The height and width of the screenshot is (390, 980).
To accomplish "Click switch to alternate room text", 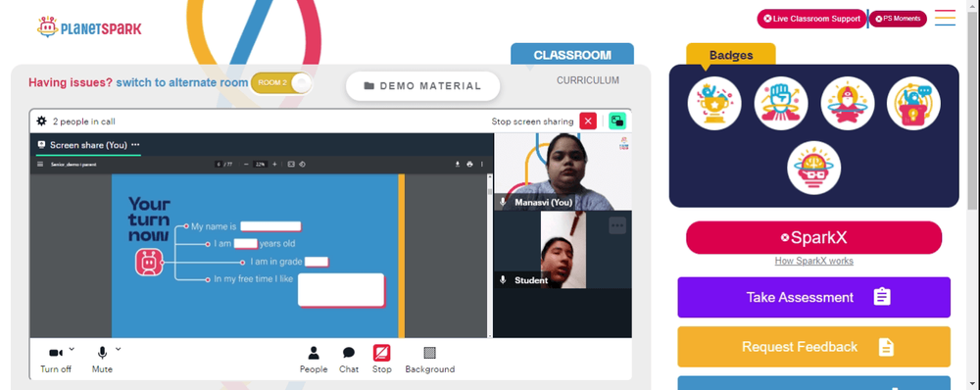I will coord(182,82).
